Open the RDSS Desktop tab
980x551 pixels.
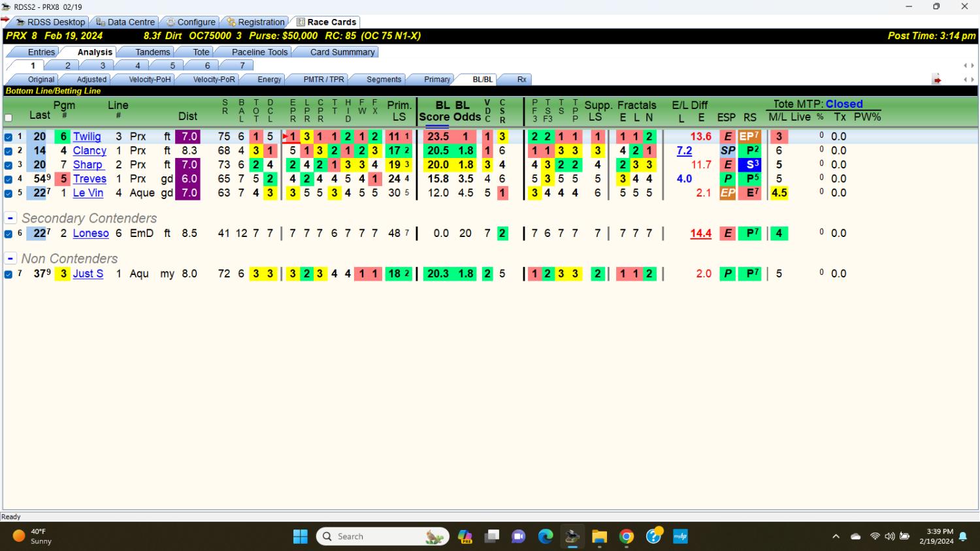click(50, 22)
